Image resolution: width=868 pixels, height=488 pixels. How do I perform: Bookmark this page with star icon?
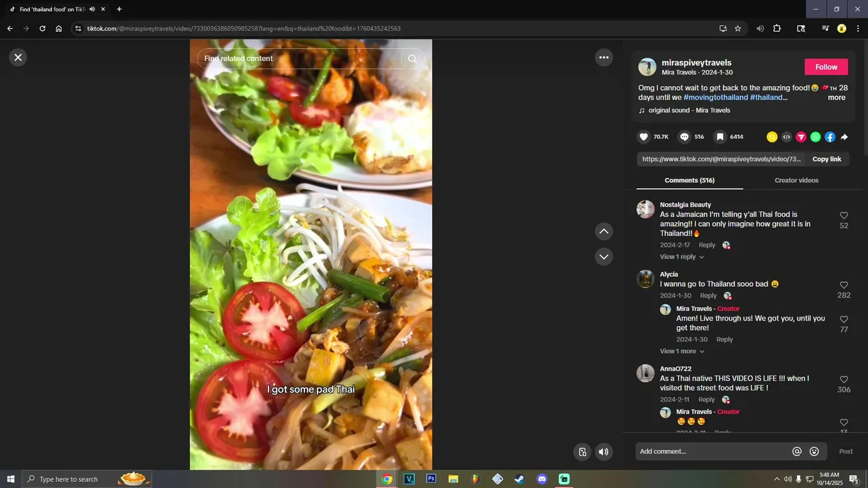738,28
